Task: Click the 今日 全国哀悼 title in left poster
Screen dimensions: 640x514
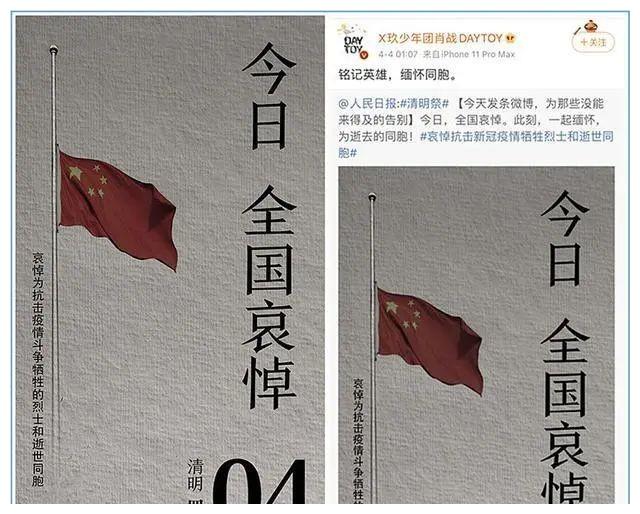Action: pyautogui.click(x=268, y=226)
